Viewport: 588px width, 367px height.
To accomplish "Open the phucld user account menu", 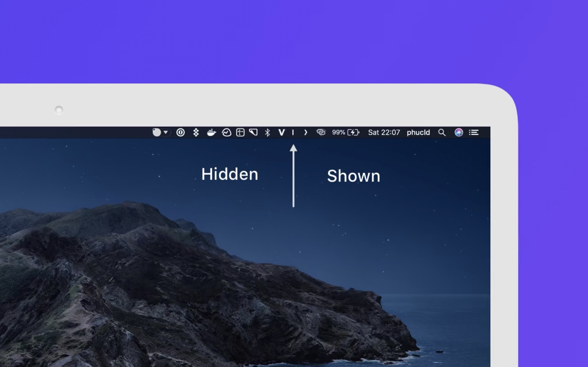I will (x=418, y=132).
